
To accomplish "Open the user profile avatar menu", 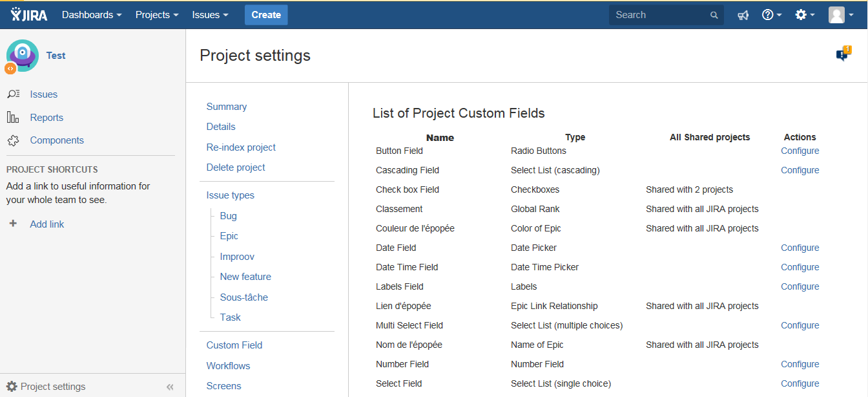I will point(841,15).
